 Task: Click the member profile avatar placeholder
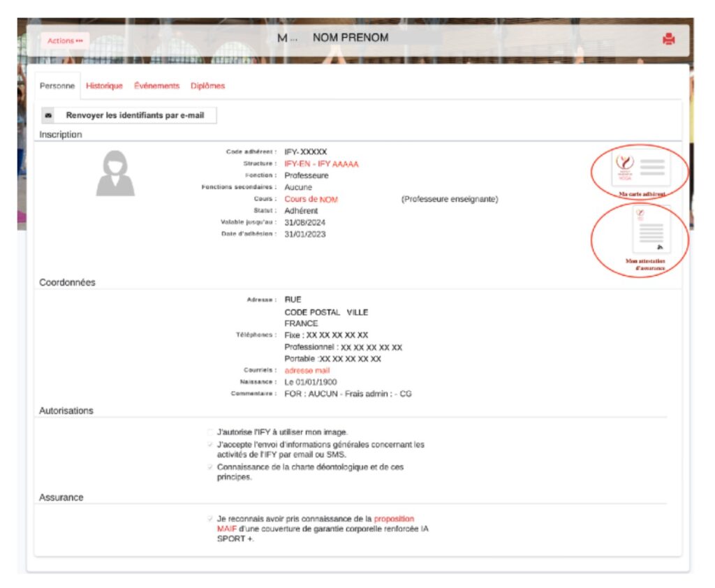[x=115, y=173]
